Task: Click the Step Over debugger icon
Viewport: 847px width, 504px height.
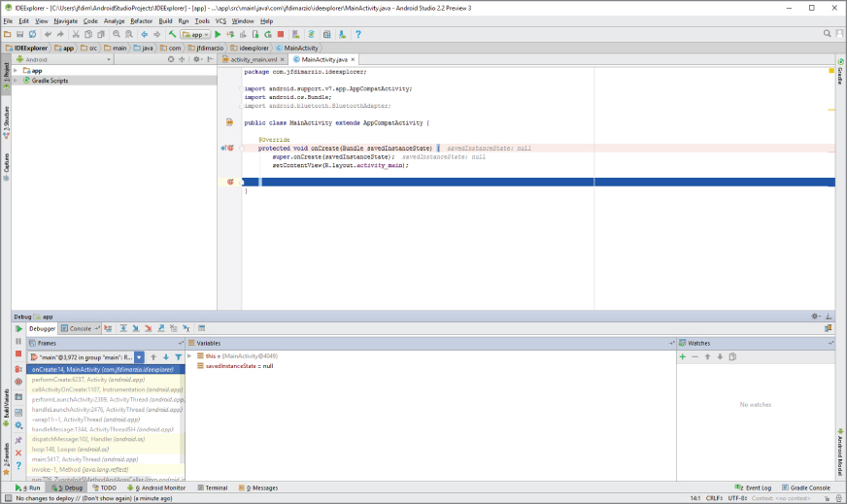Action: point(122,329)
